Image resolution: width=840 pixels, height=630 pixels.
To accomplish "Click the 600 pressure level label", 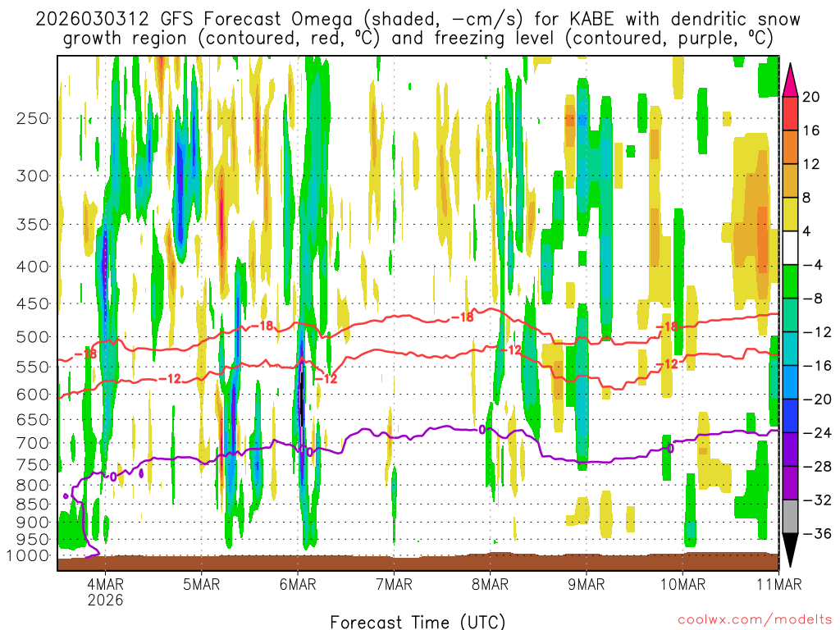I will [33, 395].
